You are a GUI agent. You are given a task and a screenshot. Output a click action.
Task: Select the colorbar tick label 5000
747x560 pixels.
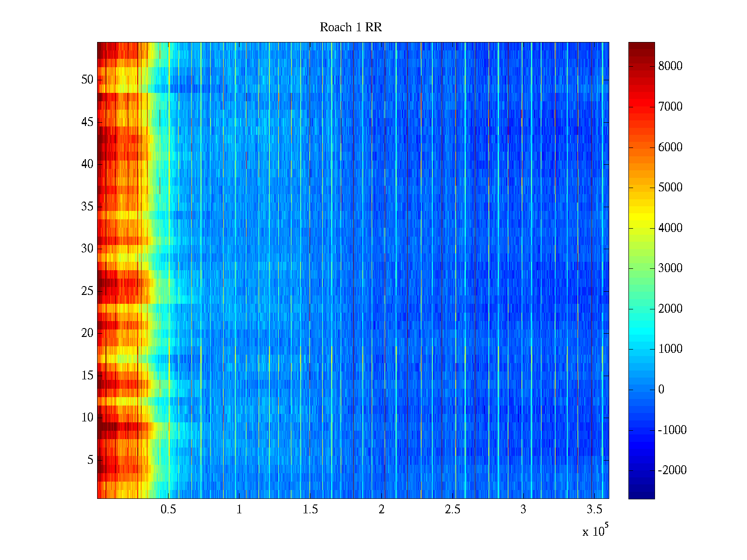click(670, 188)
